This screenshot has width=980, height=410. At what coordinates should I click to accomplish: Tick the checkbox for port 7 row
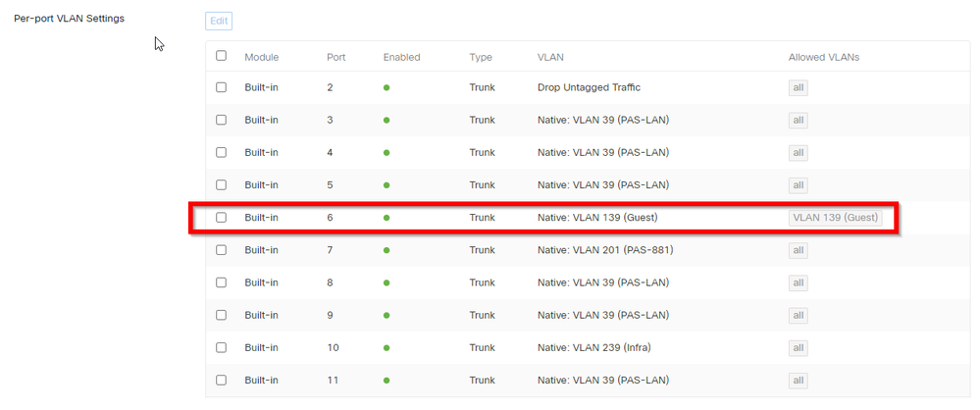pos(221,250)
